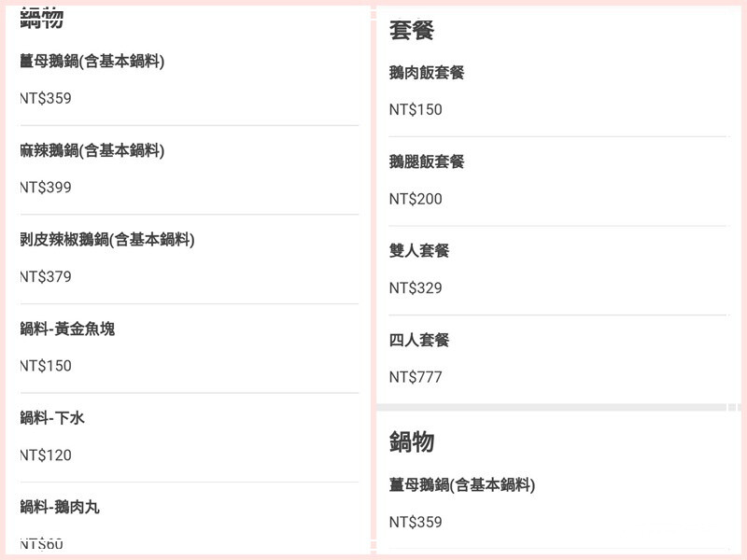Image resolution: width=747 pixels, height=560 pixels.
Task: Tap the NT$200 price of 鵝腿飯套餐
Action: [416, 199]
